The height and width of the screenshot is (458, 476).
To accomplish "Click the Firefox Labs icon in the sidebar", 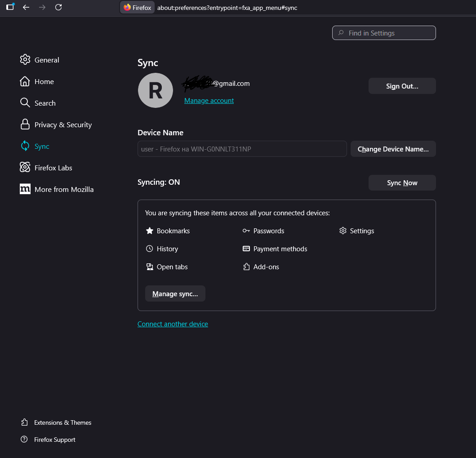I will 25,168.
